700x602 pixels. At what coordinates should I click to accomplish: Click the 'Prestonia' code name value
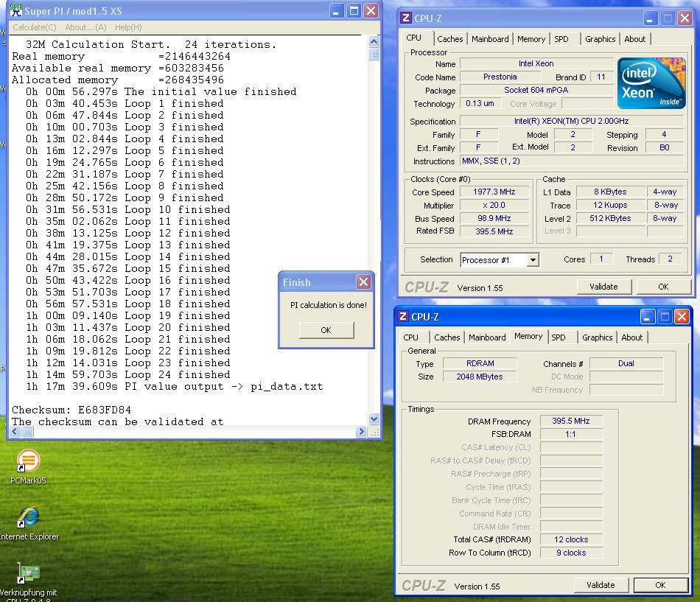(500, 77)
